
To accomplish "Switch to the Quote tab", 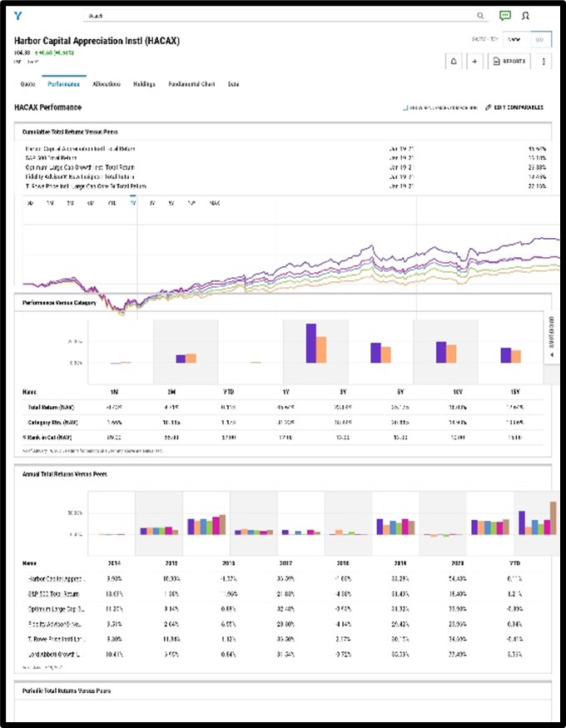I will (27, 84).
